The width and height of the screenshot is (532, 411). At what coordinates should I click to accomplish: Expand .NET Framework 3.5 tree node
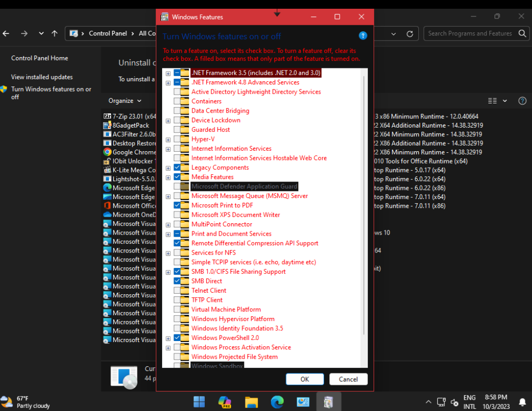coord(168,73)
